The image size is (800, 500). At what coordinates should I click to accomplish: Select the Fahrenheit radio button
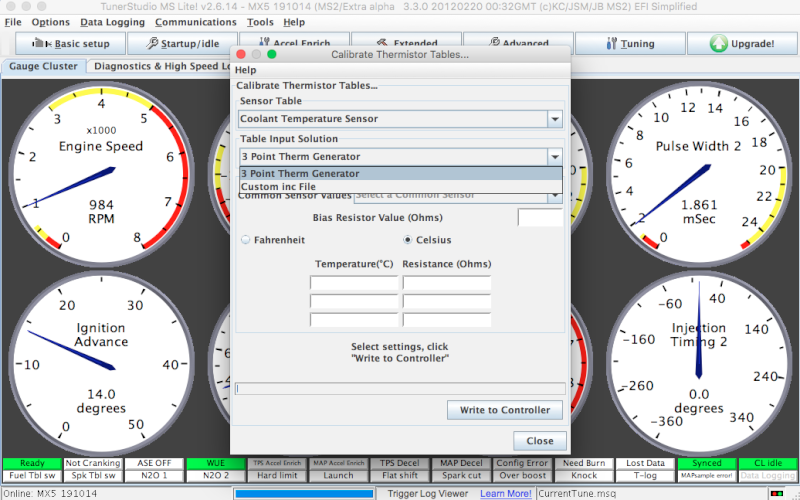point(245,240)
